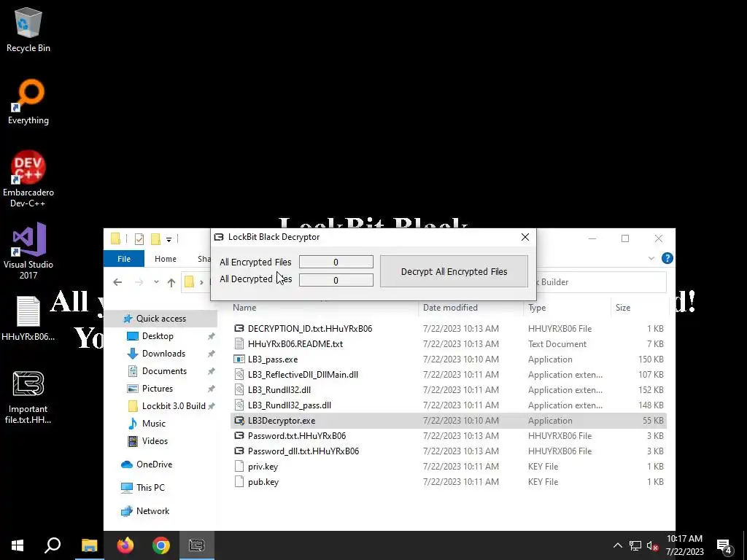Select the encrypted Important file.txt desktop icon
Screen dimensions: 747x560
[x=28, y=397]
